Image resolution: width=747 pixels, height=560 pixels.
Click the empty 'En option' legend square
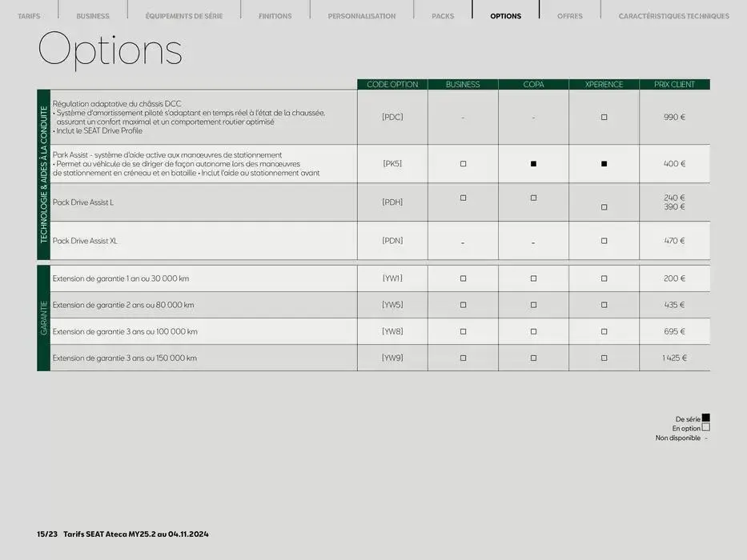705,428
